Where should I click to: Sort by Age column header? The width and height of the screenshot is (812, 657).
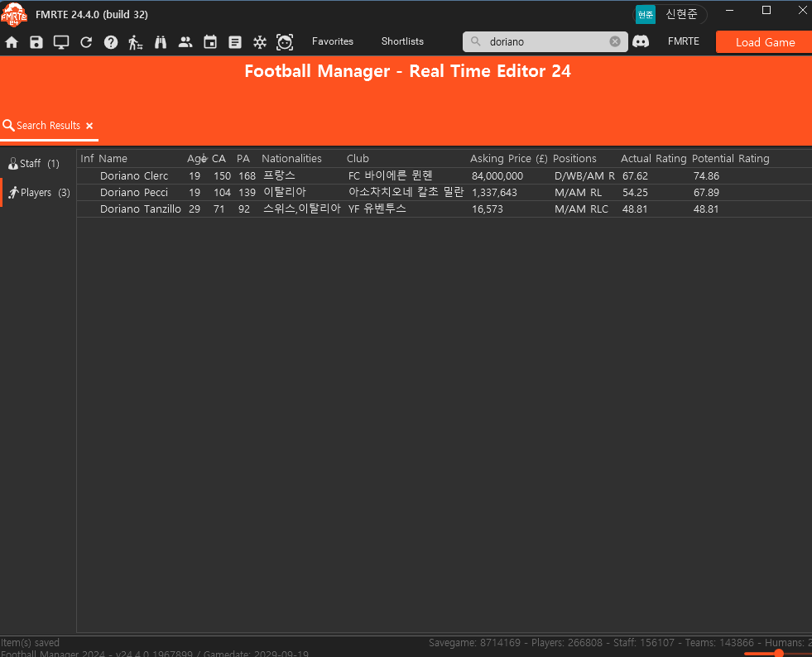pos(197,158)
